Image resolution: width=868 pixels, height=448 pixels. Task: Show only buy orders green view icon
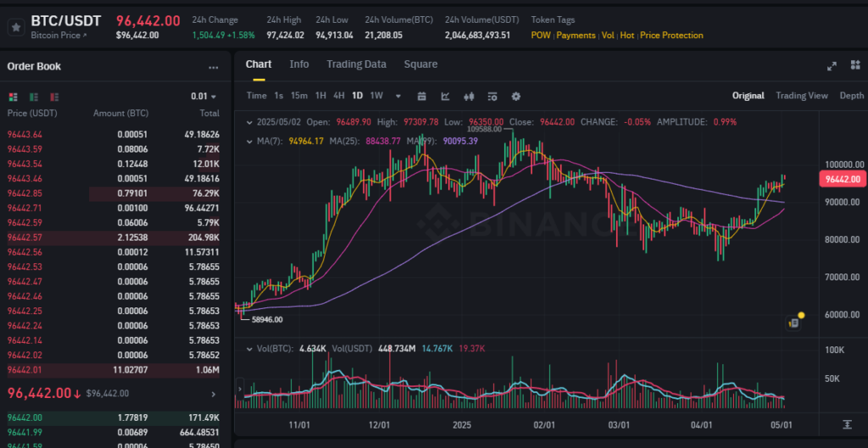(34, 97)
